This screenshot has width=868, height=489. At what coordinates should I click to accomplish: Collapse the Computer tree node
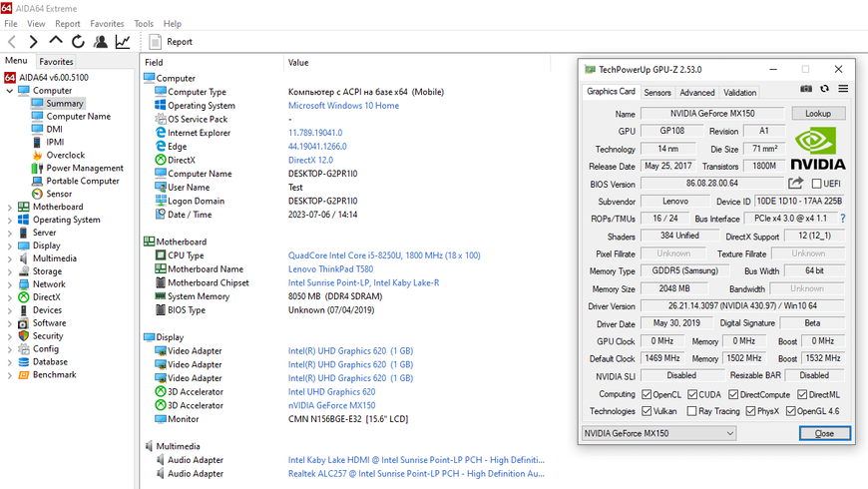[9, 91]
